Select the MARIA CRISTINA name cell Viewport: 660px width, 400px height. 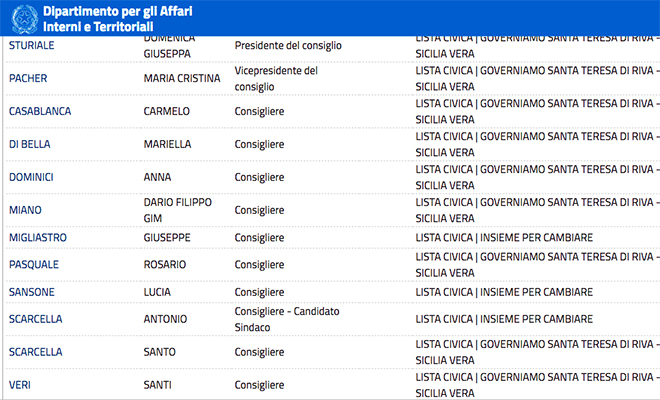(x=182, y=78)
